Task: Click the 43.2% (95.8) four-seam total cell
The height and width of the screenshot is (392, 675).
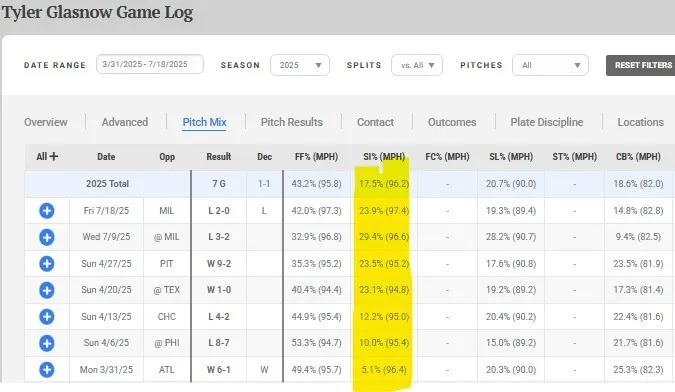Action: (x=316, y=184)
